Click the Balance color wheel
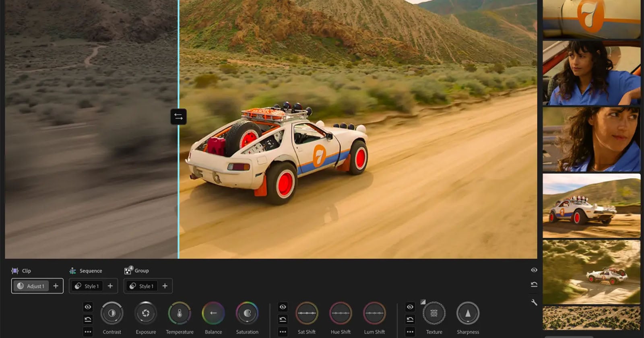The image size is (644, 338). pyautogui.click(x=213, y=313)
